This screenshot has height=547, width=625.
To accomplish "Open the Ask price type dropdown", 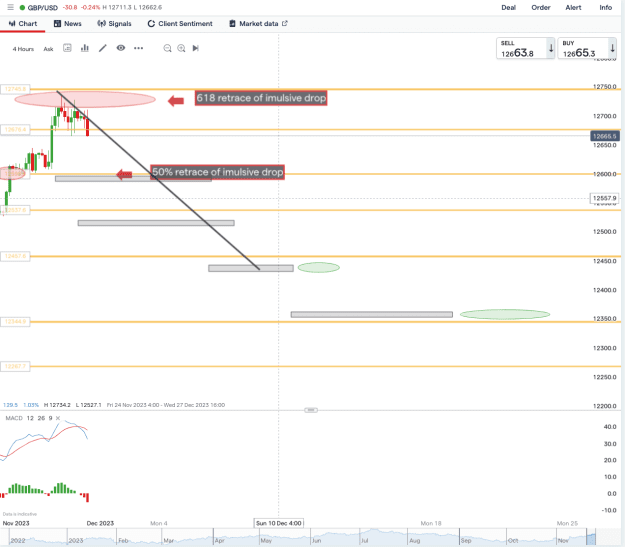I will (48, 49).
